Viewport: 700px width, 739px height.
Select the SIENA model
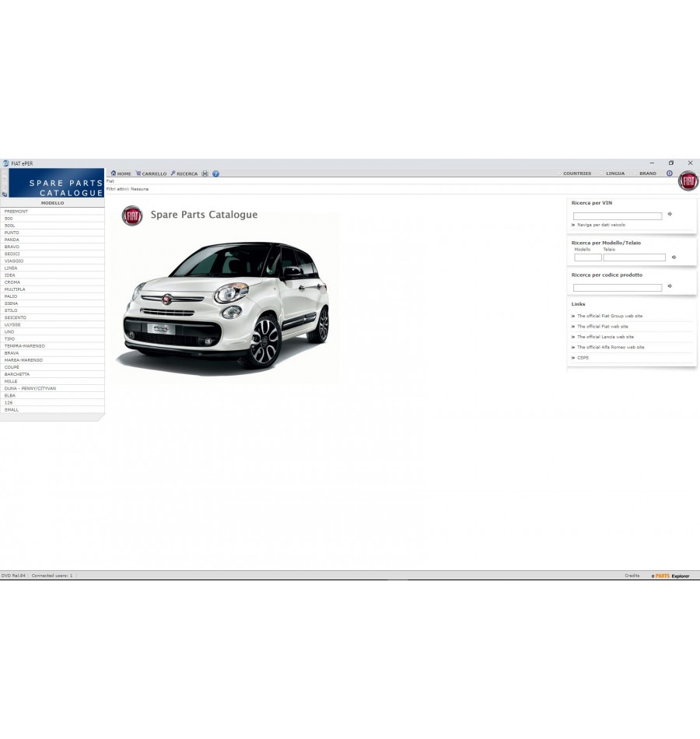[52, 303]
